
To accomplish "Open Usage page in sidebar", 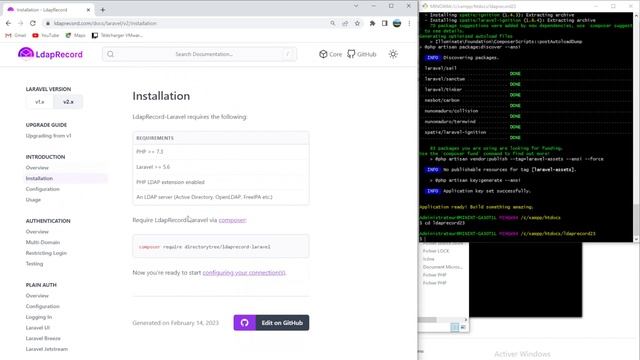I will 33,200.
